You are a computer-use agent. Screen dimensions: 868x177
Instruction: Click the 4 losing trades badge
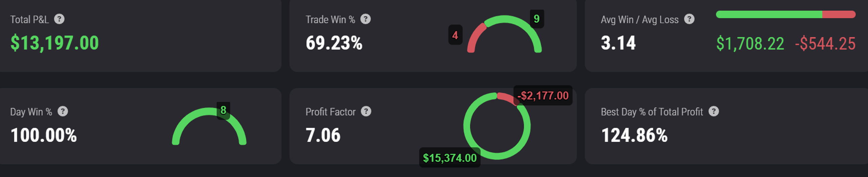(x=455, y=35)
